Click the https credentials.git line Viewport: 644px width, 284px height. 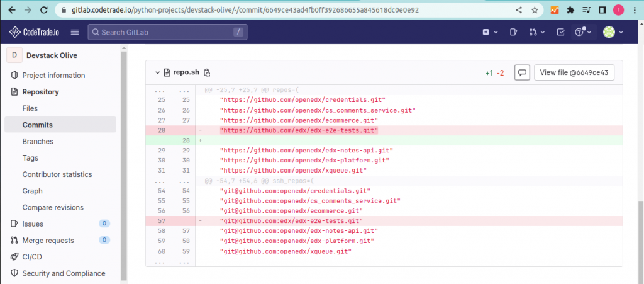click(303, 100)
